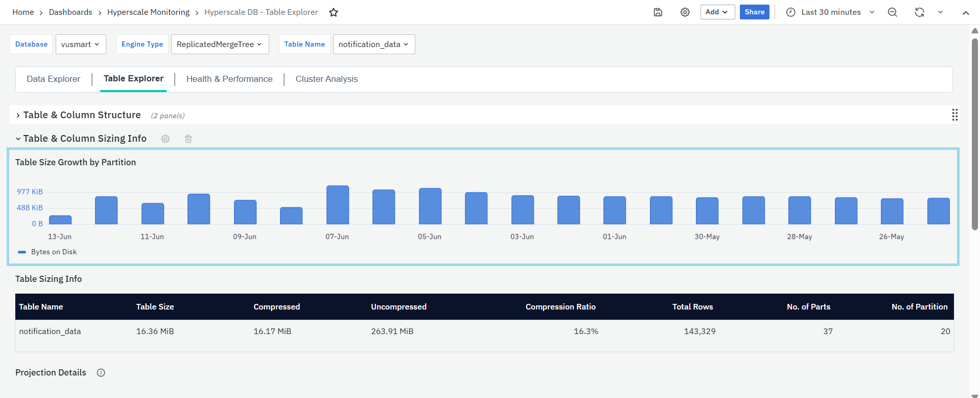Viewport: 980px width, 398px height.
Task: Open the notification_data table dropdown
Action: coord(374,44)
